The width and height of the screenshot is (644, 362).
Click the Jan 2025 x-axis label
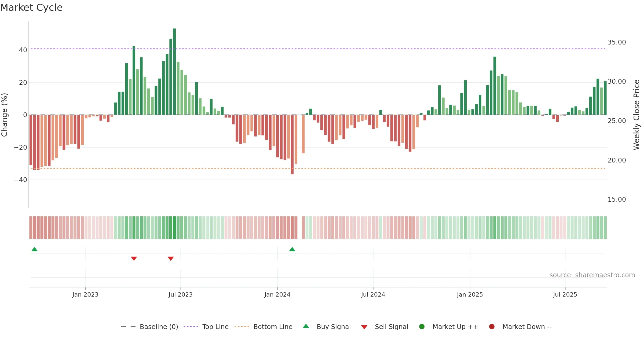[x=470, y=294]
